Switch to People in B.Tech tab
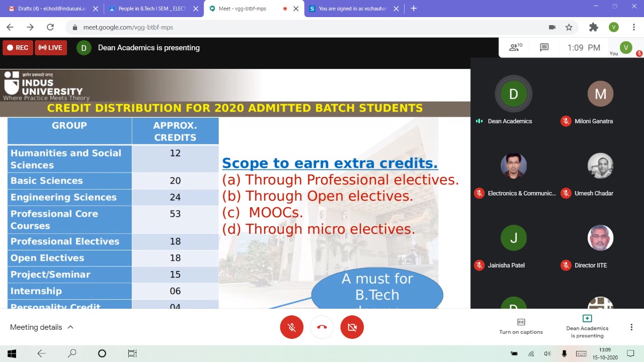The height and width of the screenshot is (362, 644). (151, 9)
